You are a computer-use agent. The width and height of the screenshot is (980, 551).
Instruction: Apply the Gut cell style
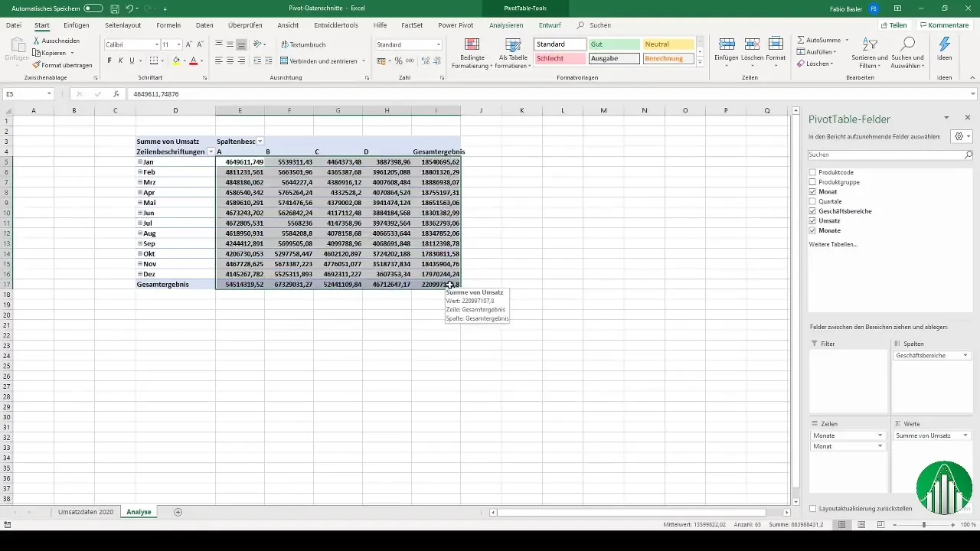click(614, 44)
